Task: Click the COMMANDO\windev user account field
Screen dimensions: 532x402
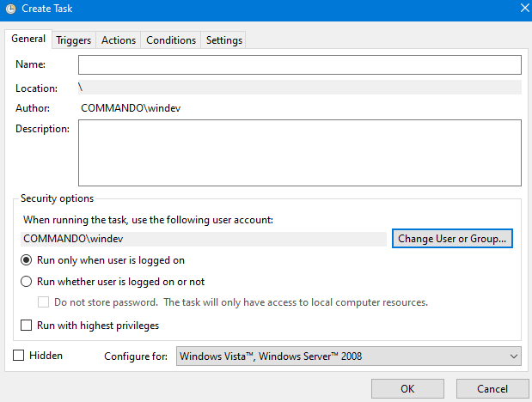Action: point(204,239)
